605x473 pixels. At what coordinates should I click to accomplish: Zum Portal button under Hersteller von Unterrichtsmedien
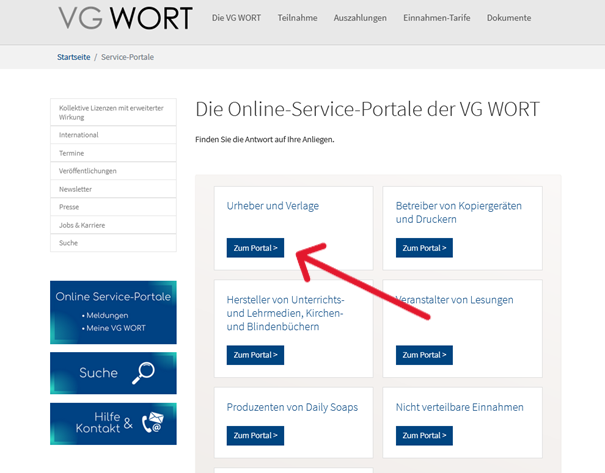255,355
